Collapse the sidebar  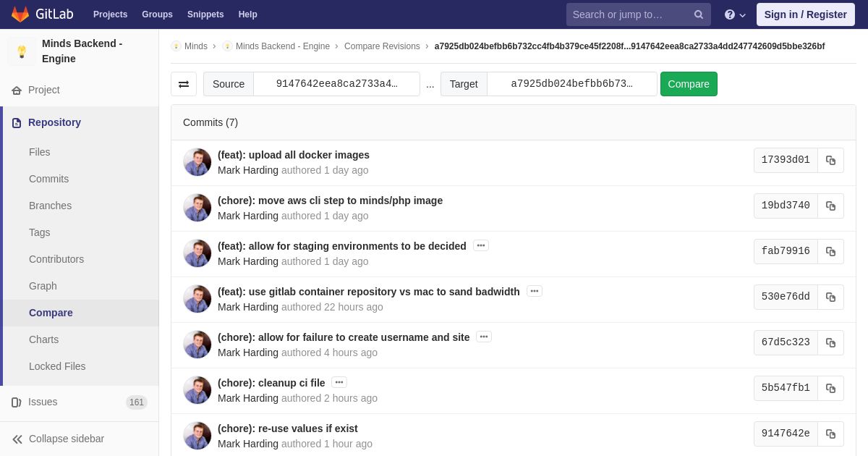click(x=80, y=439)
